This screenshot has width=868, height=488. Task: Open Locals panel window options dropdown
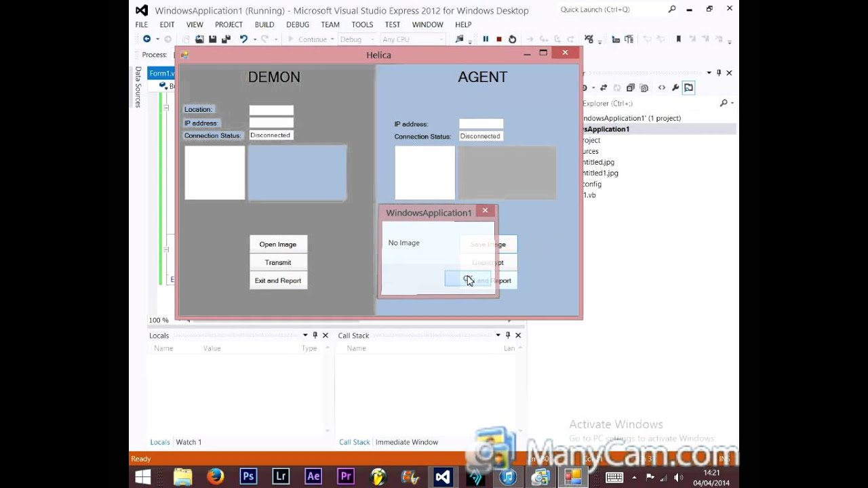coord(305,335)
